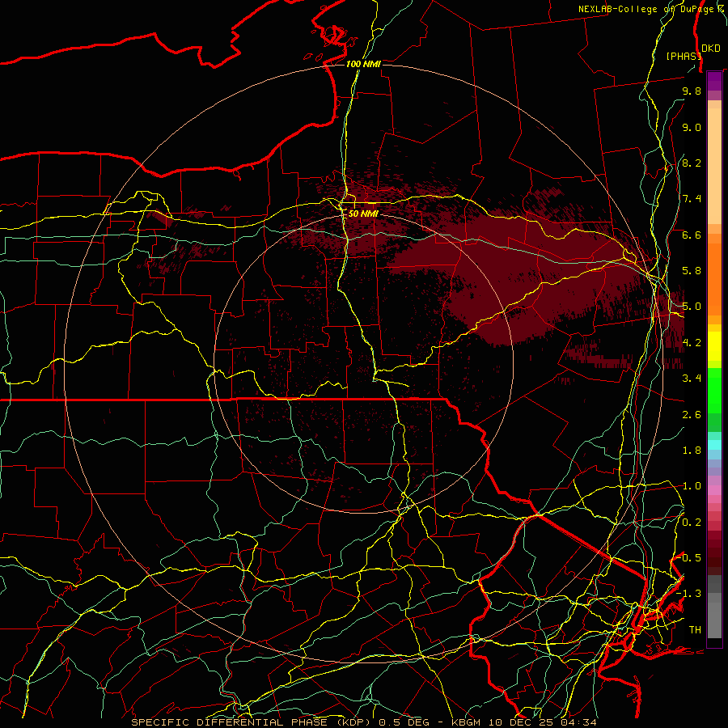The image size is (728, 728).
Task: Click the 9.0 scale value
Action: click(692, 127)
